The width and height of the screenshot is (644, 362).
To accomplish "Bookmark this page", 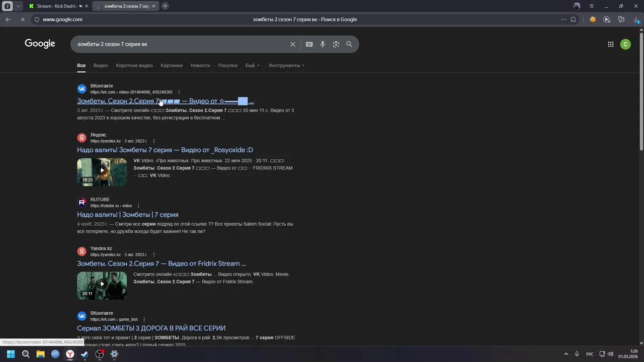I will [573, 20].
